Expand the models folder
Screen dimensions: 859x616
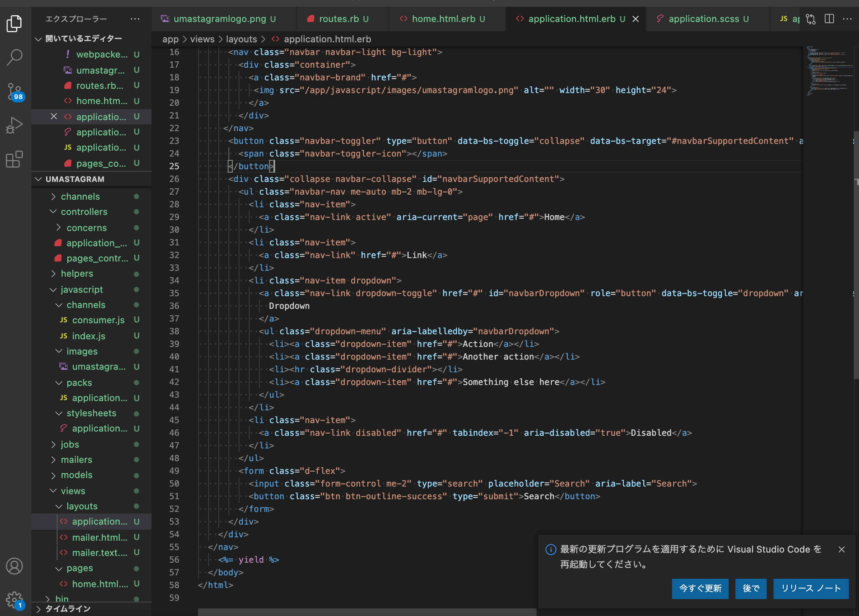[91, 475]
